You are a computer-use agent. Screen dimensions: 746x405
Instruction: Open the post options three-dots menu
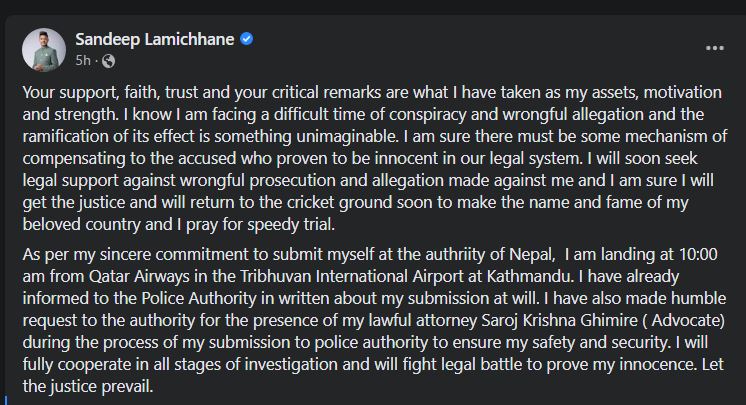[x=714, y=48]
